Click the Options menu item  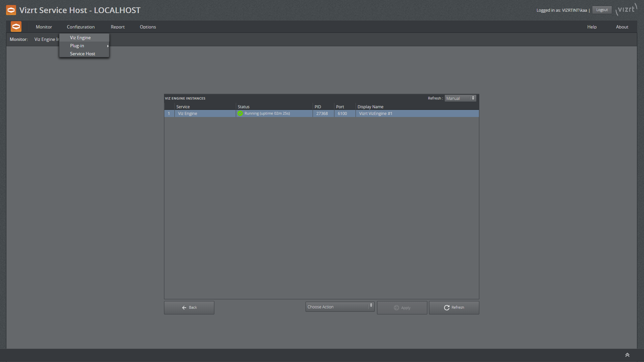[x=148, y=26]
